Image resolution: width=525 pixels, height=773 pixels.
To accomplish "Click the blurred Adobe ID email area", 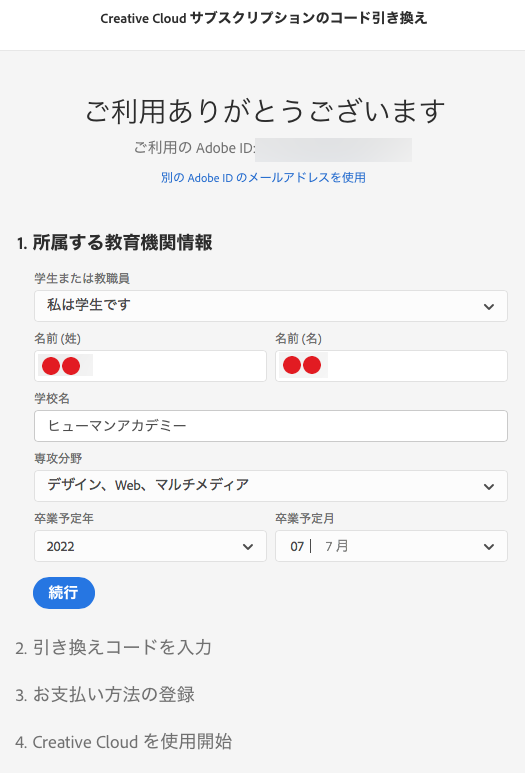I will (x=334, y=150).
